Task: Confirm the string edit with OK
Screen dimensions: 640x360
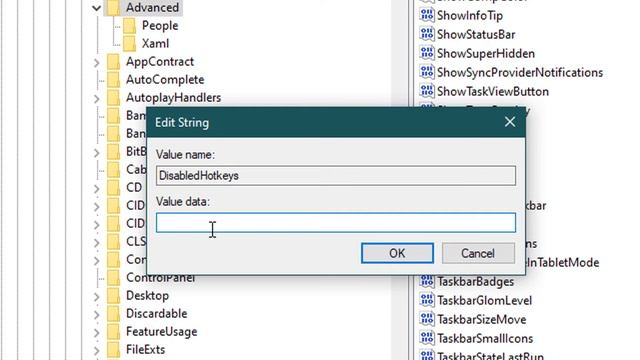Action: [x=397, y=253]
